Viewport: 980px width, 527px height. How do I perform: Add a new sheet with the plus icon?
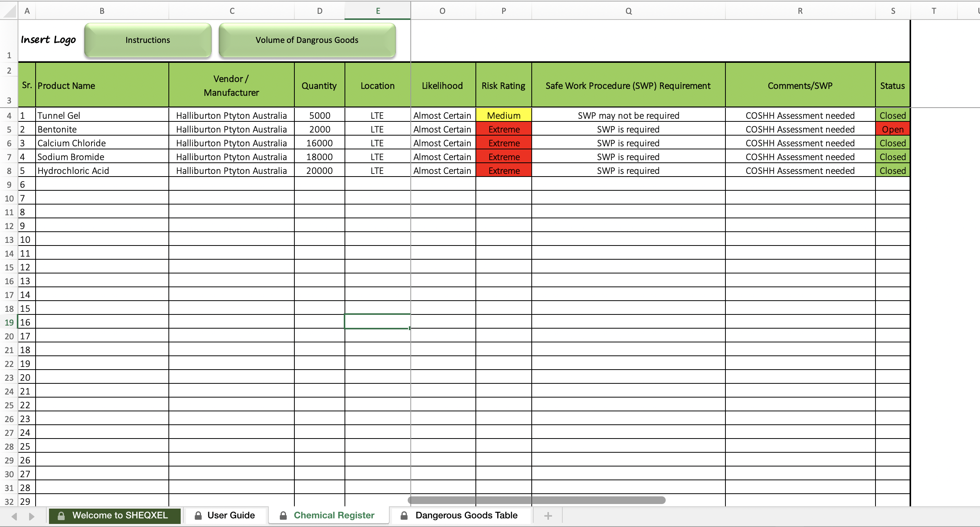(547, 516)
